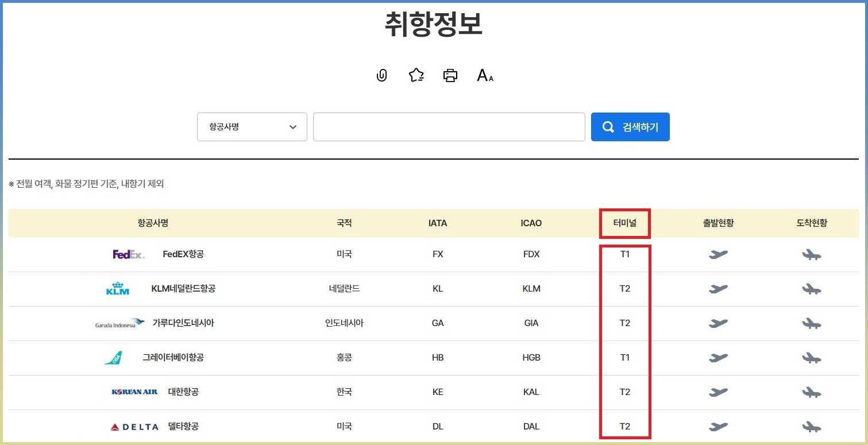Open font size settings via AA icon

pyautogui.click(x=485, y=75)
